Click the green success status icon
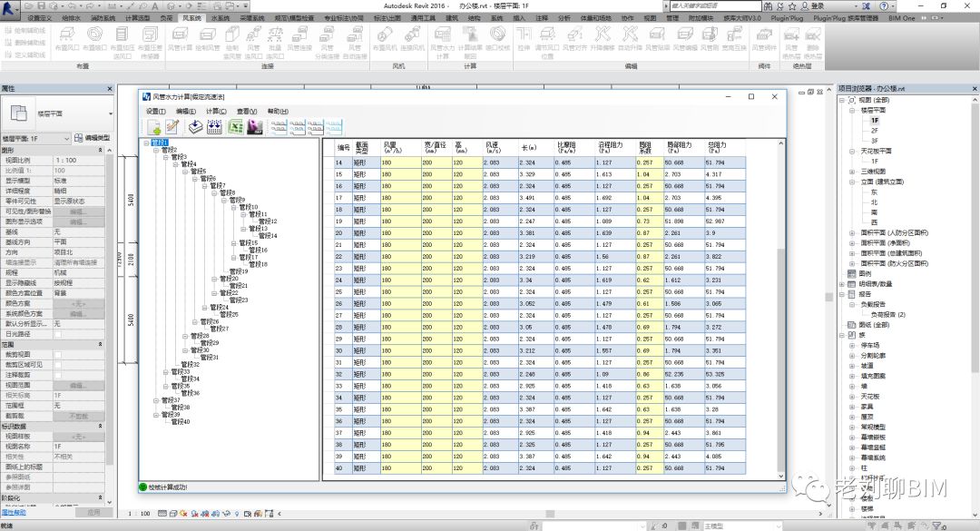 click(143, 487)
